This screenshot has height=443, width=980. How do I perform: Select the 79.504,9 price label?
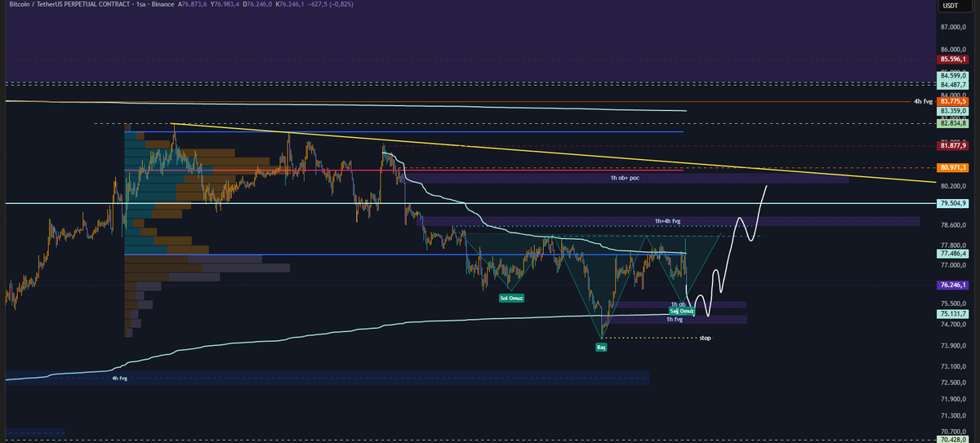pos(953,203)
